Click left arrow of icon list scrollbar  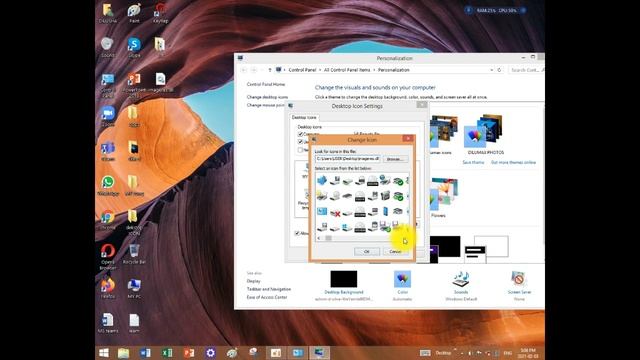pyautogui.click(x=319, y=238)
